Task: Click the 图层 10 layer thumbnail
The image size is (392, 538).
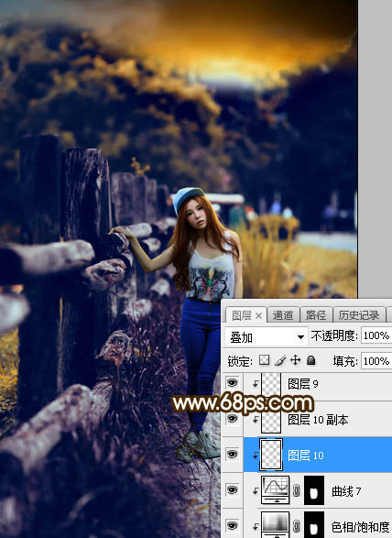Action: 271,455
